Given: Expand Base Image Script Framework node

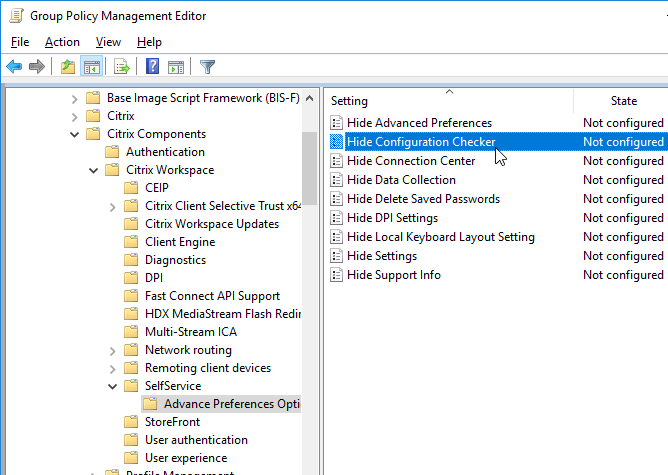Looking at the screenshot, I should [75, 99].
